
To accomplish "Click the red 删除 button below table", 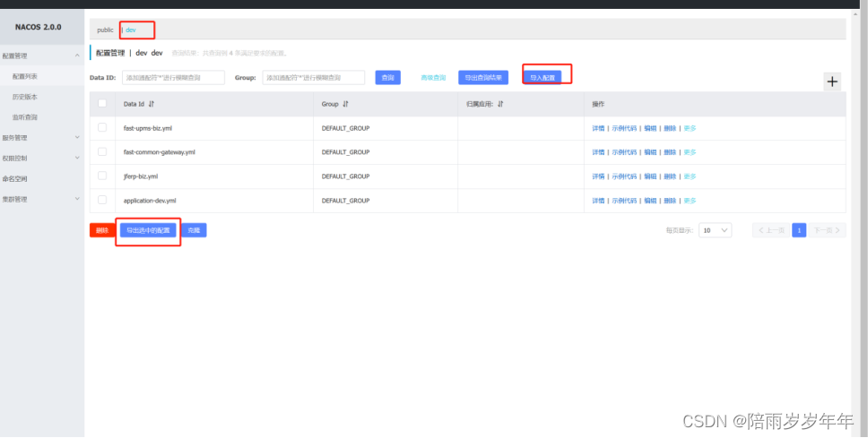I will coord(102,230).
